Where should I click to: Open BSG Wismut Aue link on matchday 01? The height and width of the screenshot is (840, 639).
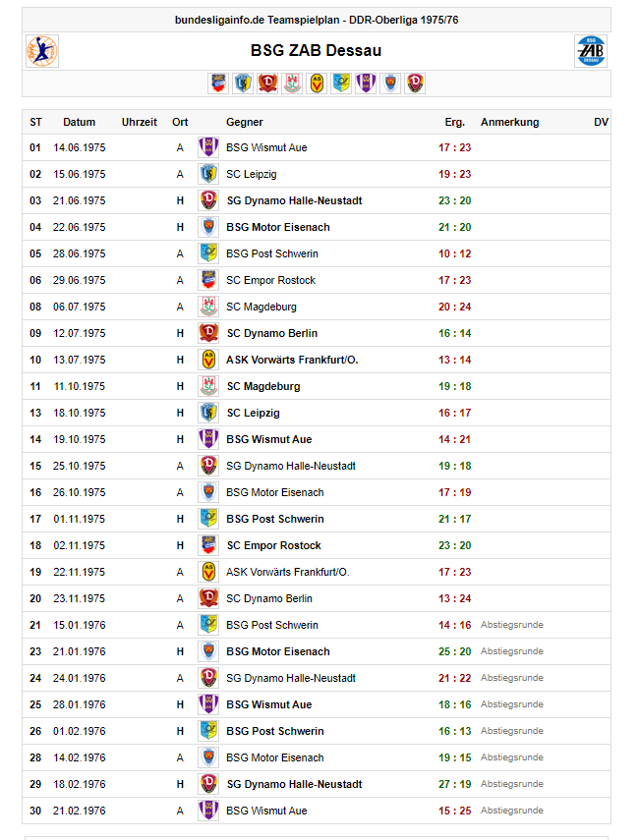pyautogui.click(x=266, y=147)
